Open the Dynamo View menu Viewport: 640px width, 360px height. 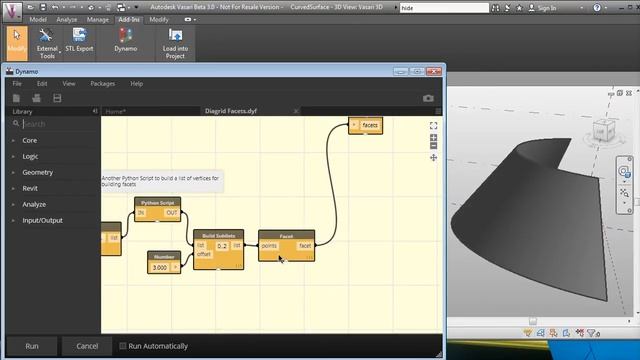pos(69,83)
